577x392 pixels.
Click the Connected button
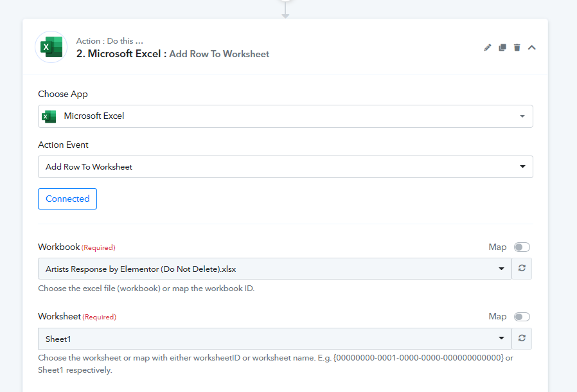[x=67, y=199]
